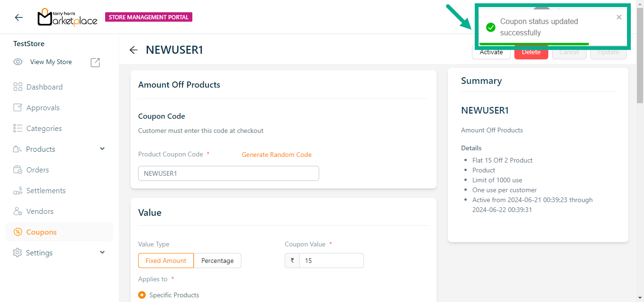The height and width of the screenshot is (302, 644).
Task: Click the Vendors person icon
Action: 18,211
